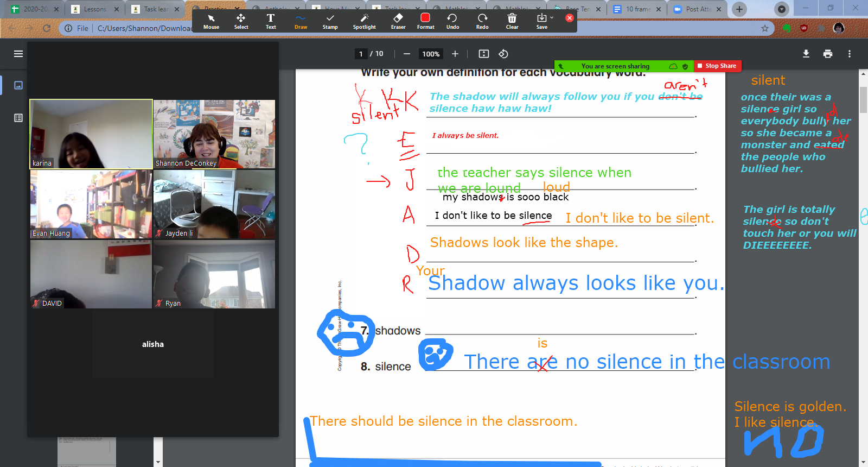Clear annotations with the trash icon
This screenshot has width=868, height=467.
512,22
